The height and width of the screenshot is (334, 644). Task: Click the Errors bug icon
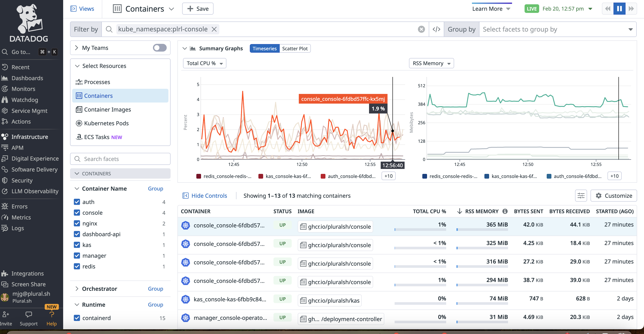(x=5, y=206)
